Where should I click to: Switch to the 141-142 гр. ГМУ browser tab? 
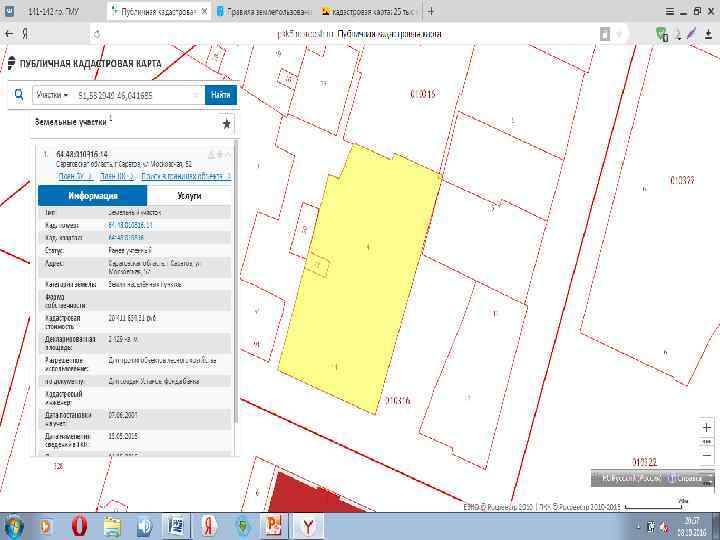(54, 11)
